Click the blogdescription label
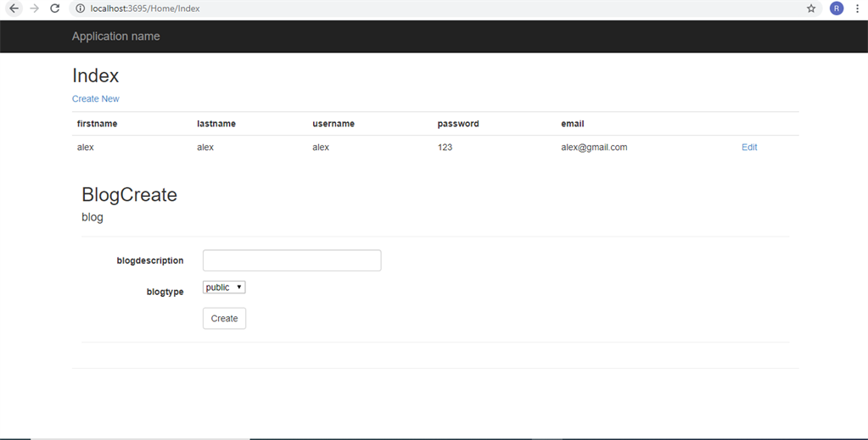This screenshot has width=868, height=440. pos(150,260)
